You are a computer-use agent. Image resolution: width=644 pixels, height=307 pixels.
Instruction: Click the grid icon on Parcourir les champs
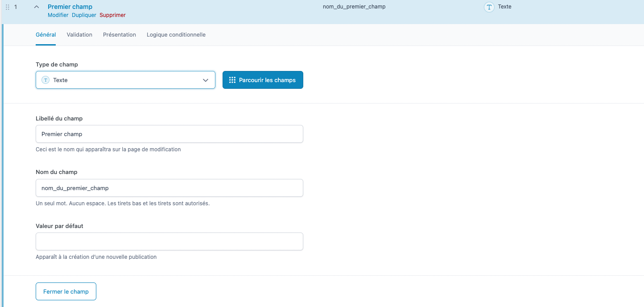click(x=232, y=80)
